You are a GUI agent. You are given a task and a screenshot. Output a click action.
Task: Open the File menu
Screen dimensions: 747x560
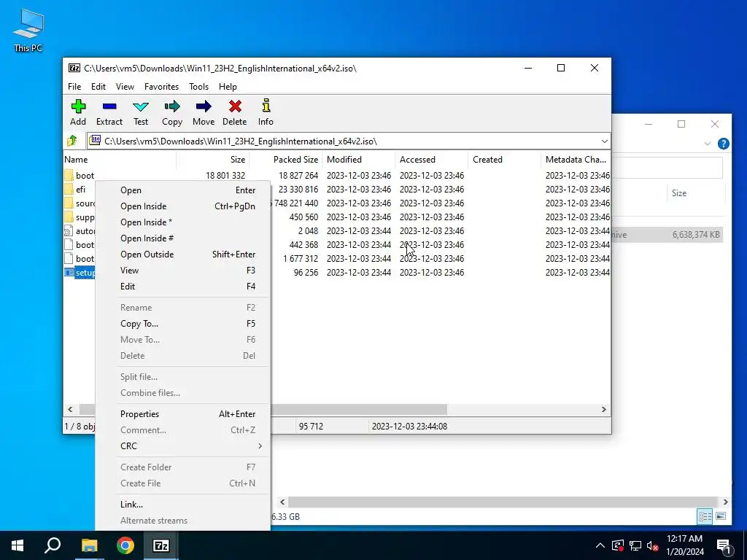click(74, 87)
